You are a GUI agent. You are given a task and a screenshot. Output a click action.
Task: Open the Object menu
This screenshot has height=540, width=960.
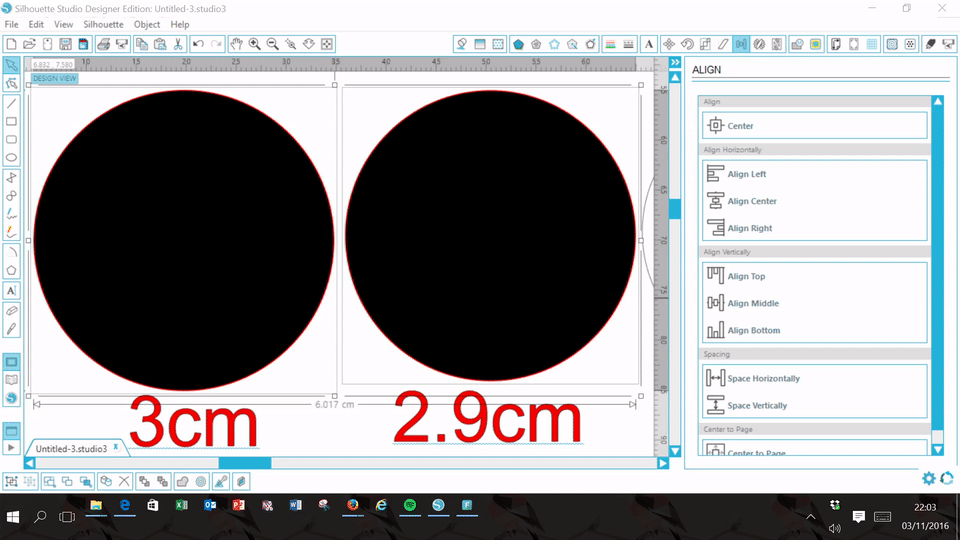click(x=147, y=24)
